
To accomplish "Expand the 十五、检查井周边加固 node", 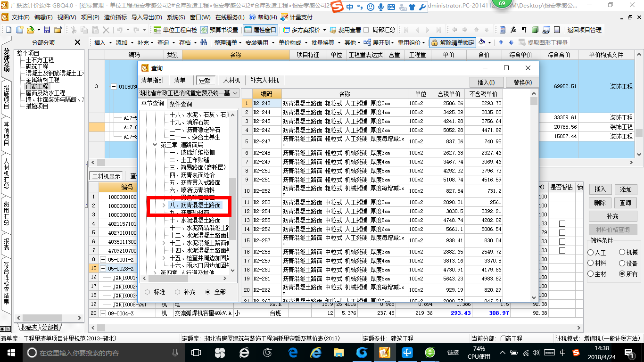I will click(x=164, y=258).
